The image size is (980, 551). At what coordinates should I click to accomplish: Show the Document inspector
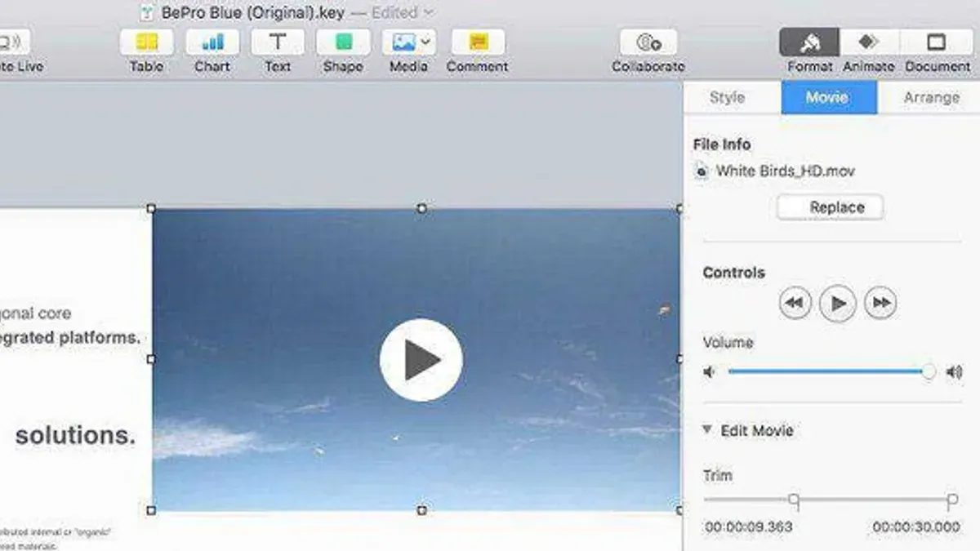(x=936, y=42)
